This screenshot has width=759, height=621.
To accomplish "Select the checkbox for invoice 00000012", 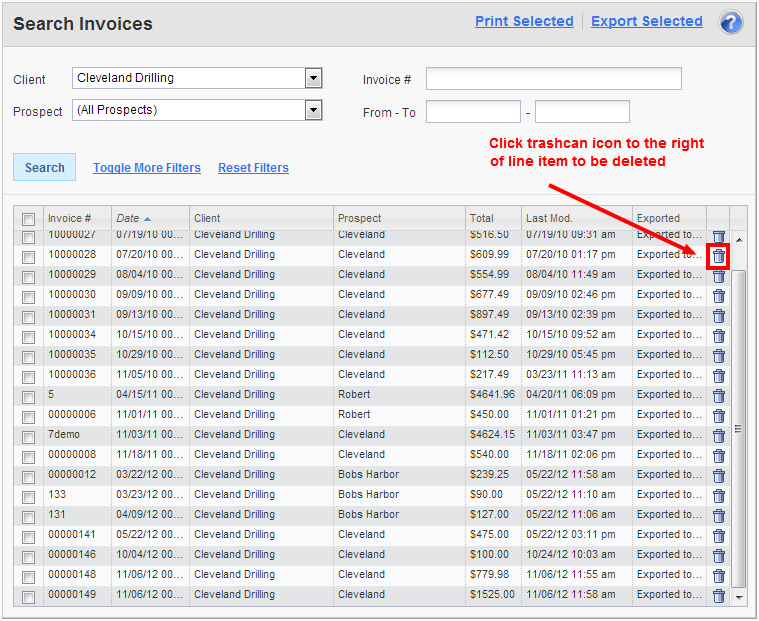I will [29, 475].
